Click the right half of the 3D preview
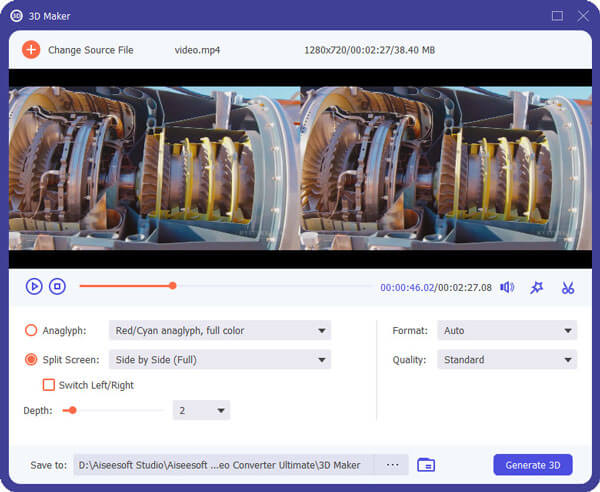 click(446, 168)
